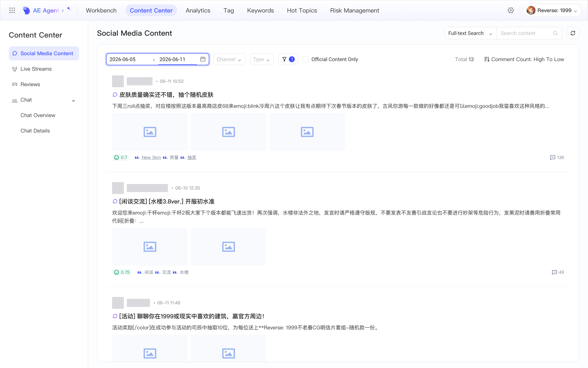This screenshot has width=588, height=368.
Task: Select Chat Overview in sidebar
Action: 38,115
